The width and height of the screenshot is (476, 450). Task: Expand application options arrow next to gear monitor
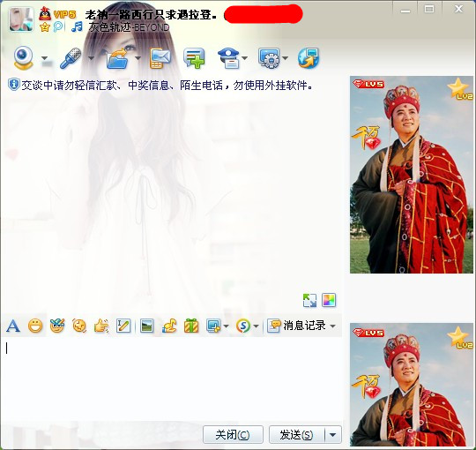(285, 58)
